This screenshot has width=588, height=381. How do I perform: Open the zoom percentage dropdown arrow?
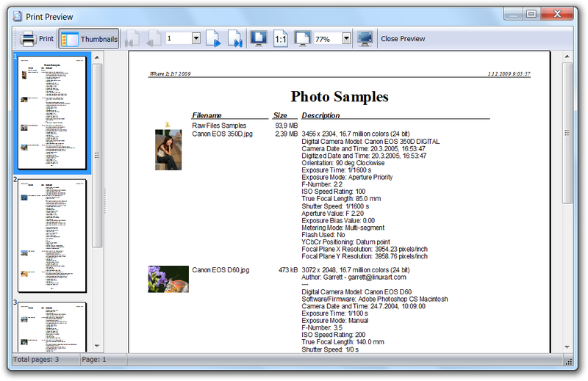coord(346,38)
